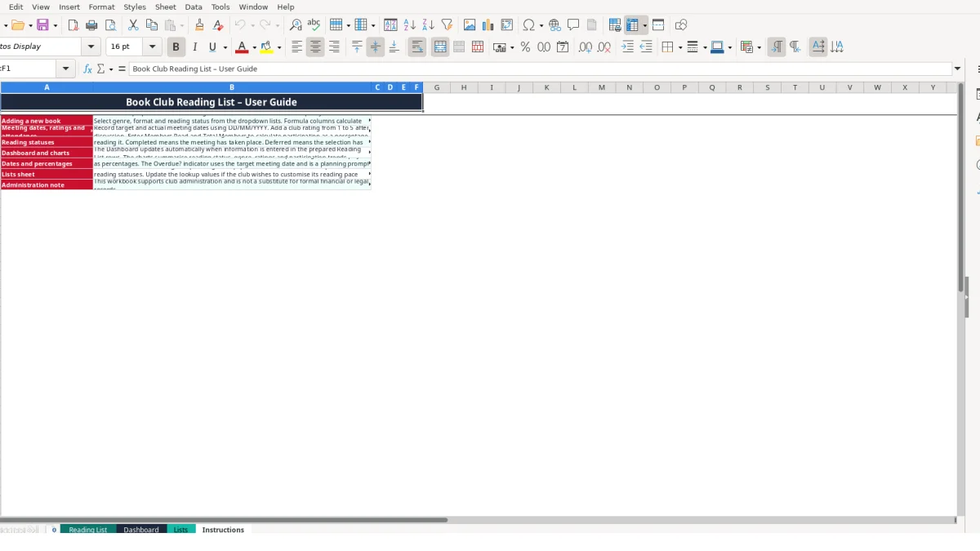
Task: Expand the Font Color dropdown arrow
Action: click(x=254, y=47)
